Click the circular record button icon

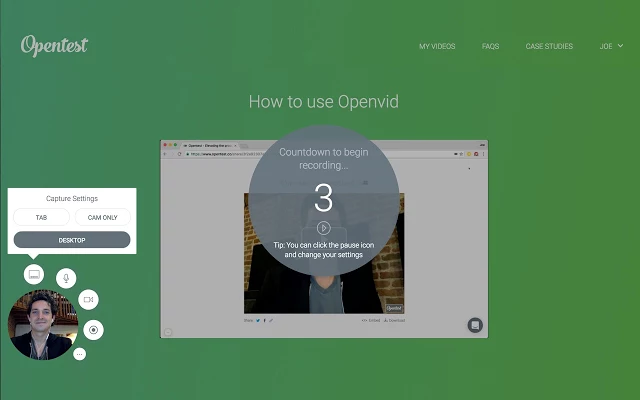[x=93, y=330]
